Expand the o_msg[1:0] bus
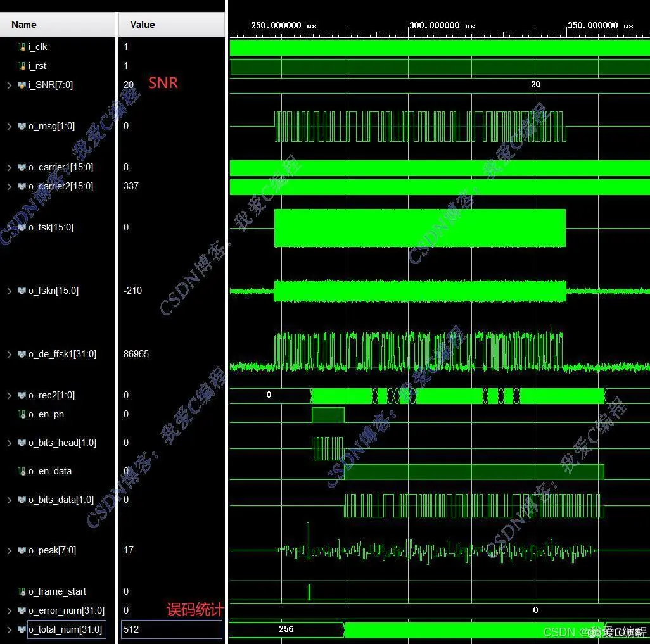Viewport: 650px width, 644px height. [9, 126]
